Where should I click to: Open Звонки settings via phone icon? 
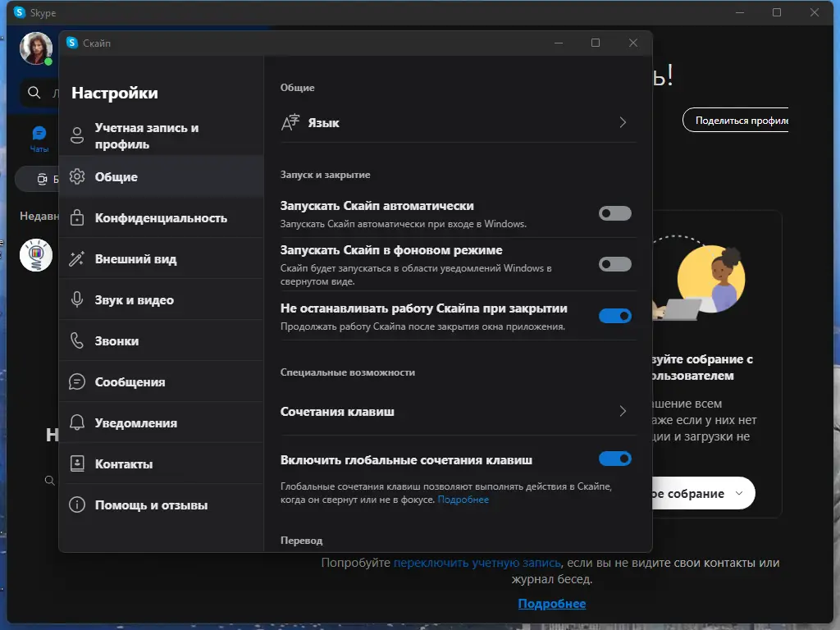click(77, 340)
